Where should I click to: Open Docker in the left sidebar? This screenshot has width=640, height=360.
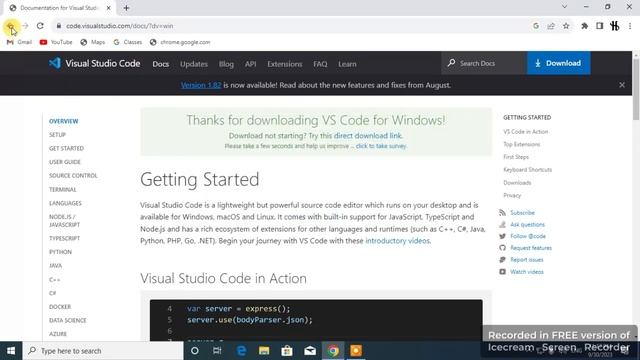coord(60,307)
